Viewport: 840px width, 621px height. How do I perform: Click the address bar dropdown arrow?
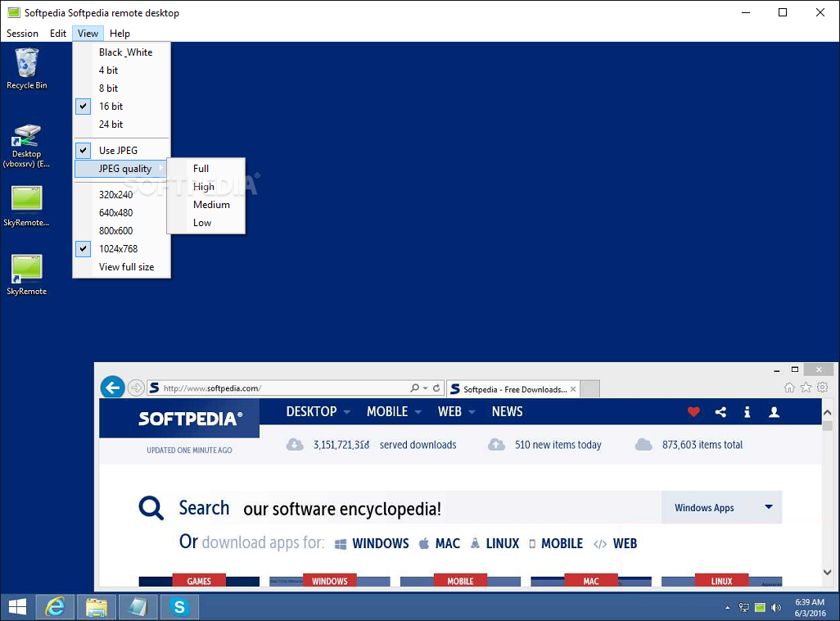(x=426, y=388)
